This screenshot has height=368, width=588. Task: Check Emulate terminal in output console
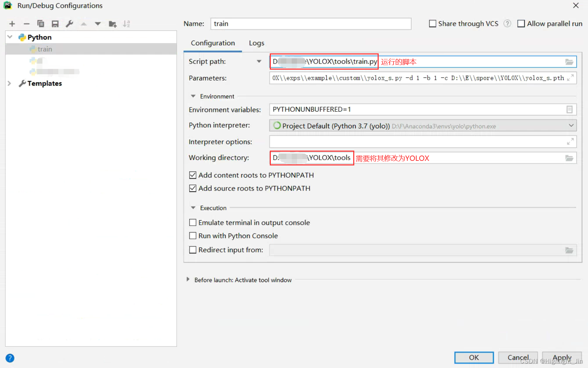193,222
